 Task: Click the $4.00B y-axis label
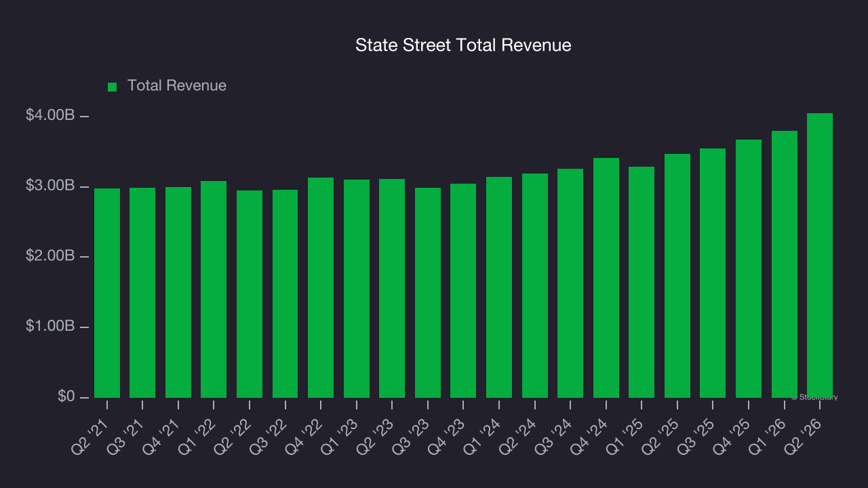tap(50, 116)
